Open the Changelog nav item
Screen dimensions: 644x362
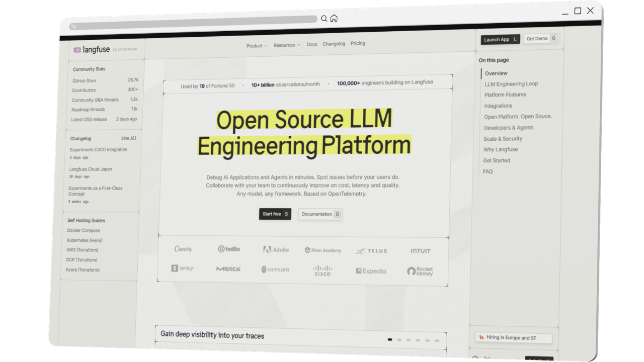pyautogui.click(x=334, y=44)
